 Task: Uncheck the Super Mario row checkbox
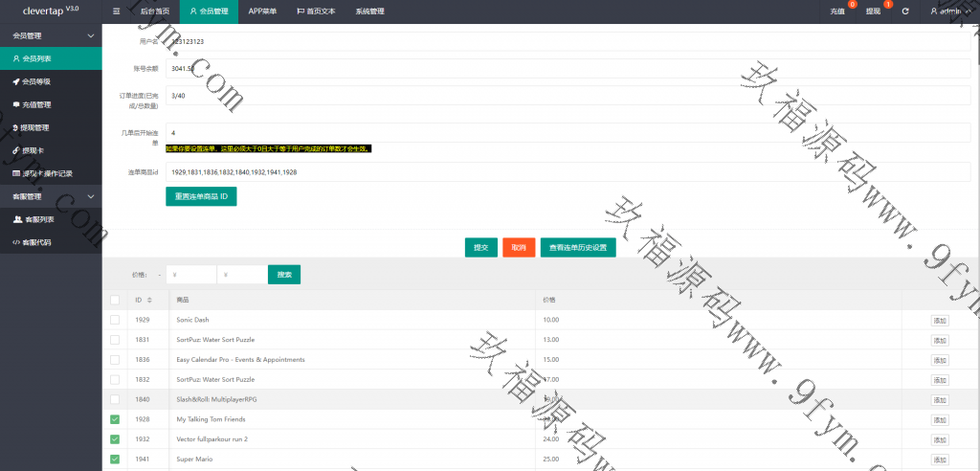[x=115, y=460]
